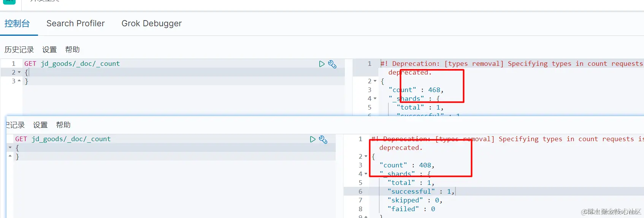Click the Deprecation warning line in the lower response
Screen dimensions: 644x218
coord(508,139)
